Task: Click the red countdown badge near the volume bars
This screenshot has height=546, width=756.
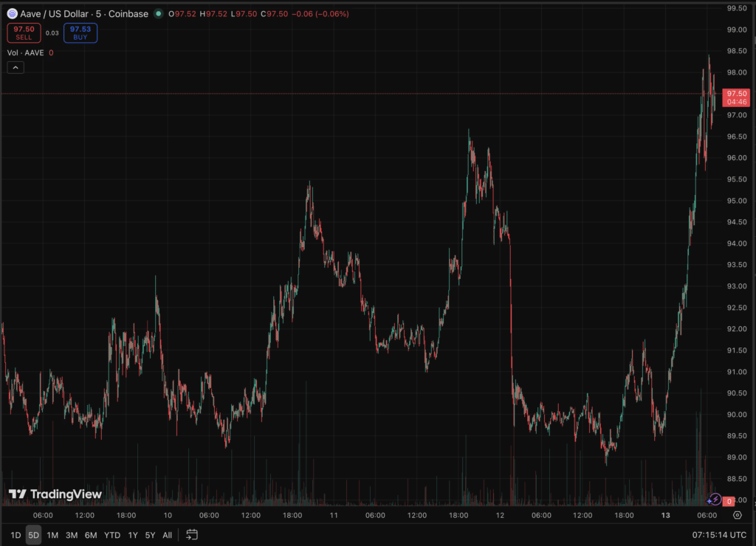Action: (x=729, y=500)
